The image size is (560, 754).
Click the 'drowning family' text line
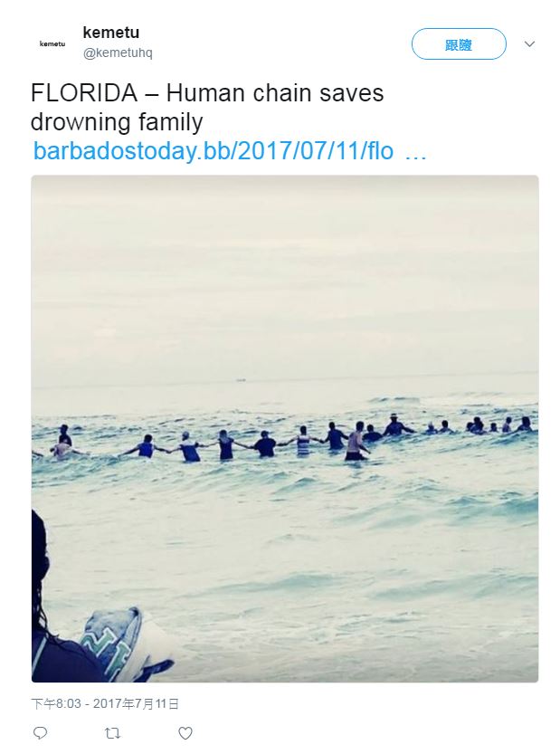point(117,122)
